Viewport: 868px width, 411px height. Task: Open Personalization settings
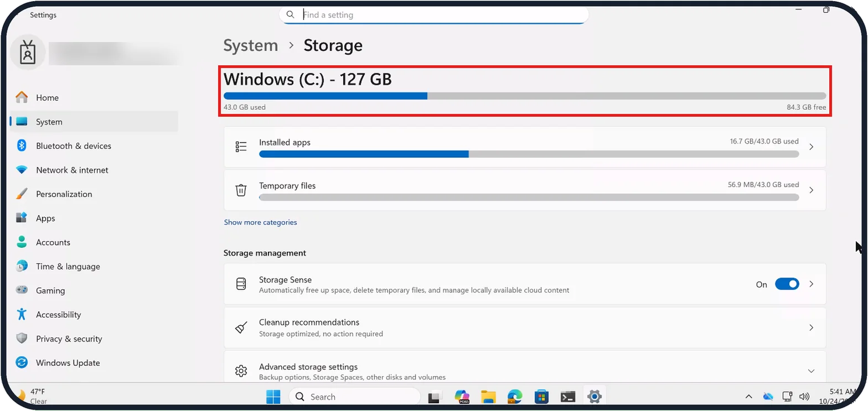94,194
